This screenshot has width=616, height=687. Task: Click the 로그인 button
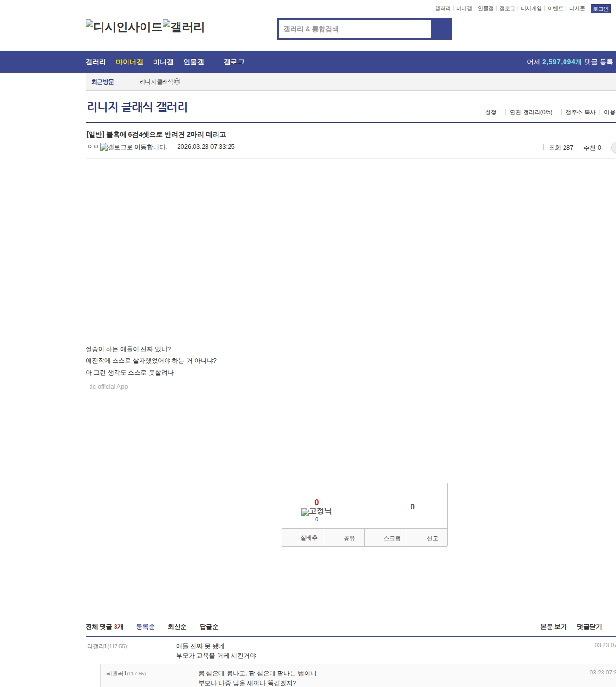tap(601, 9)
